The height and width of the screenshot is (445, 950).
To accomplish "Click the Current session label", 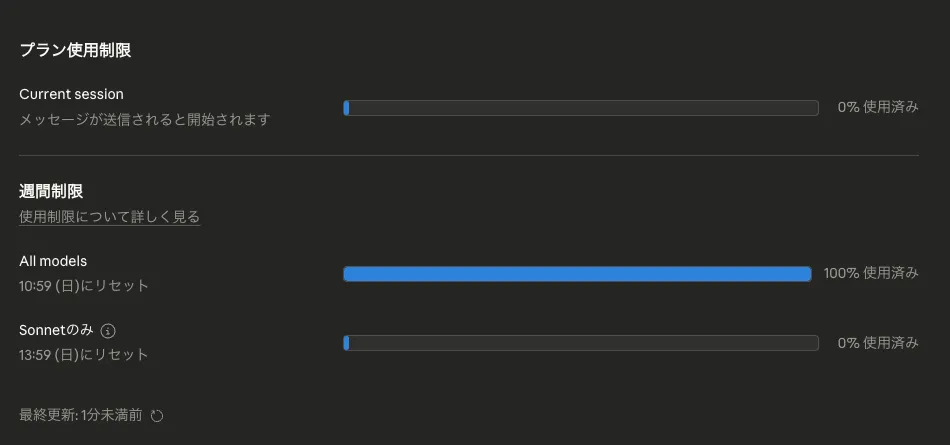I will point(71,94).
